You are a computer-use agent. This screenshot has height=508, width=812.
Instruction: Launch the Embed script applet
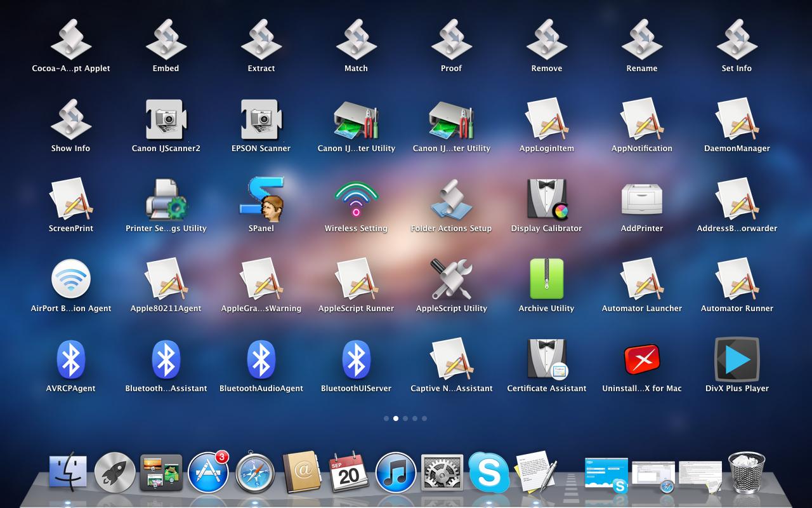[x=166, y=39]
